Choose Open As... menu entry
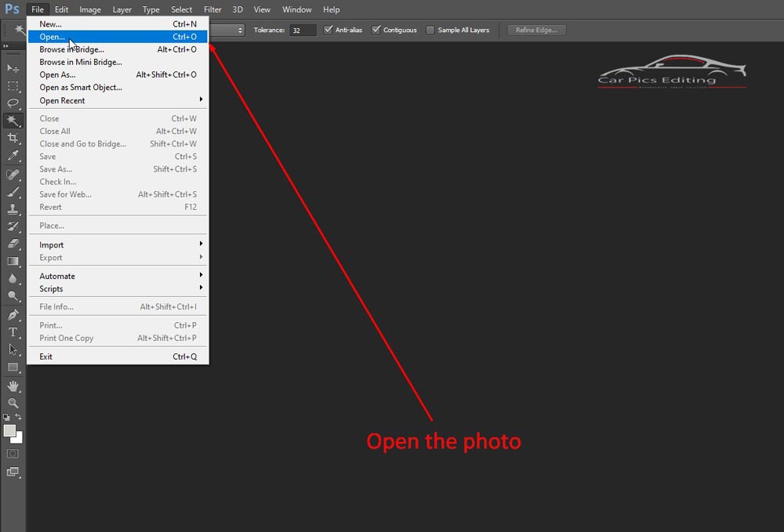The width and height of the screenshot is (784, 532). coord(118,74)
